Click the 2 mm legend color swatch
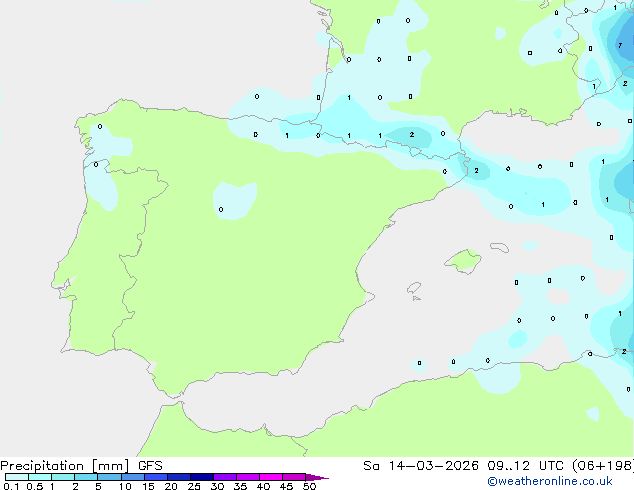 coord(86,477)
